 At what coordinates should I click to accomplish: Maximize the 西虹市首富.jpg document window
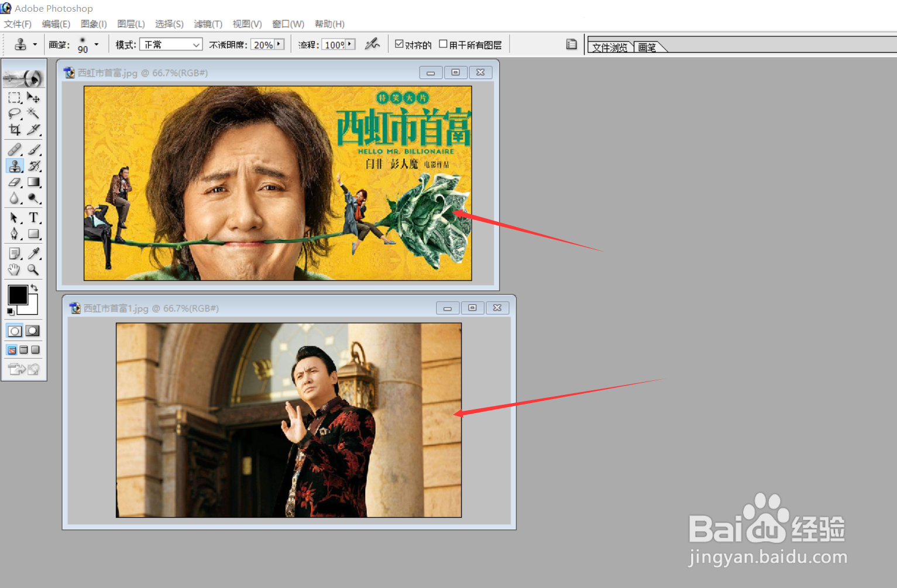456,73
